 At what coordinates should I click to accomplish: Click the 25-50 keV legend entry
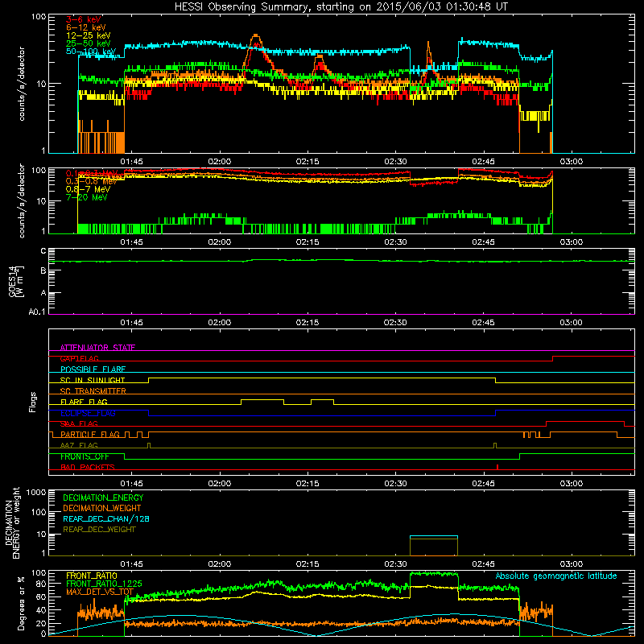pos(89,43)
